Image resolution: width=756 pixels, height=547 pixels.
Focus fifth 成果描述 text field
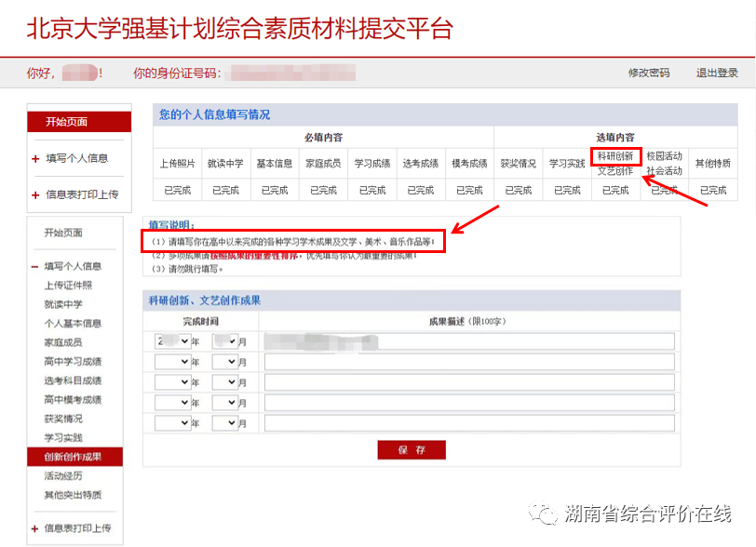click(x=469, y=423)
